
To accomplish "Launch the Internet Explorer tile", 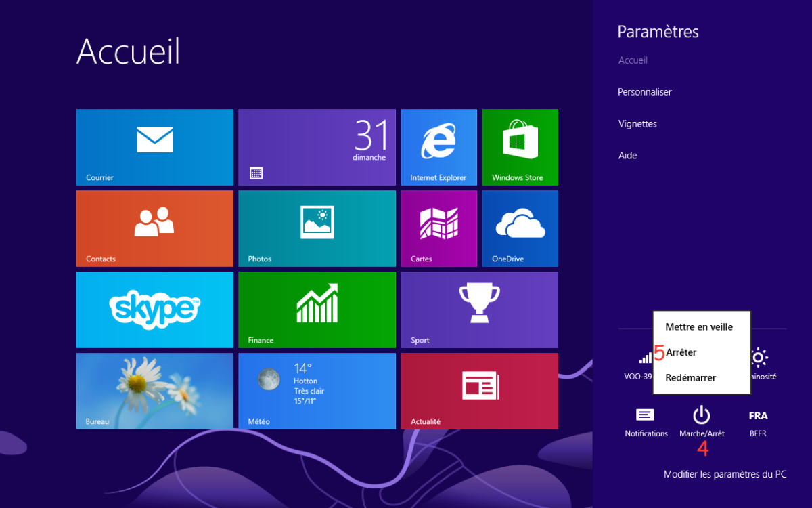I will point(438,147).
